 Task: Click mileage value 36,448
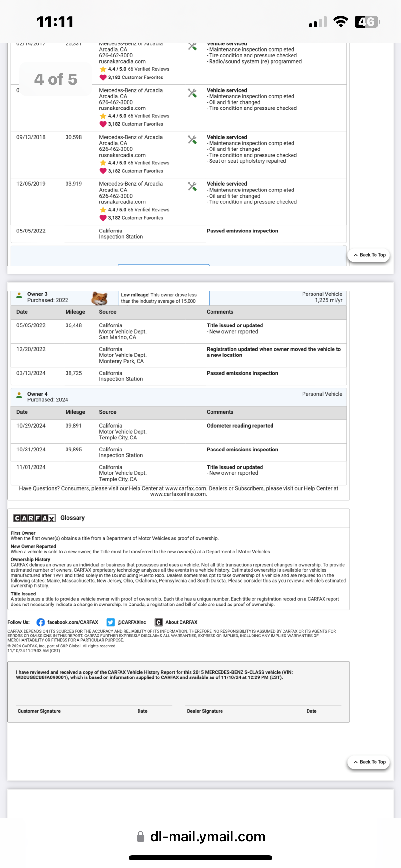(74, 325)
